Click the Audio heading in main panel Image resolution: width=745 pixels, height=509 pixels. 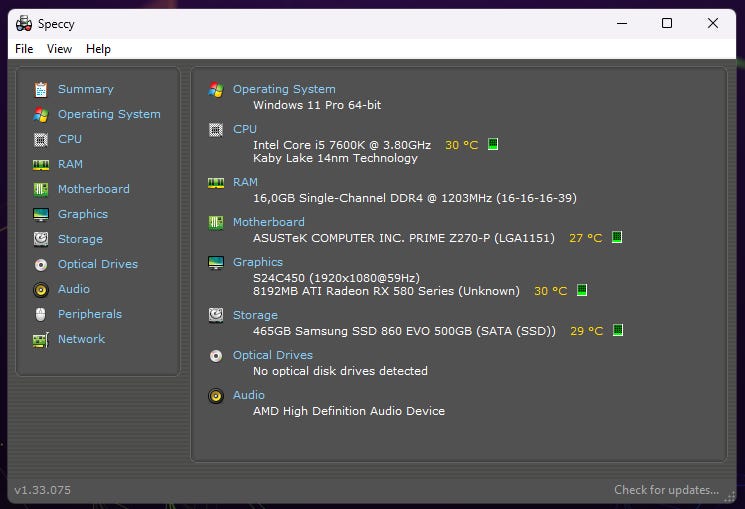pyautogui.click(x=248, y=395)
